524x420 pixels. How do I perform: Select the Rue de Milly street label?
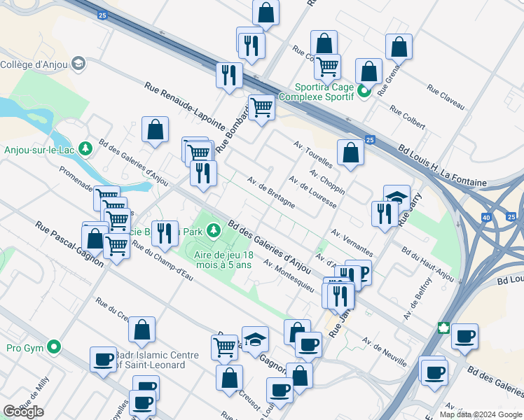click(x=34, y=393)
